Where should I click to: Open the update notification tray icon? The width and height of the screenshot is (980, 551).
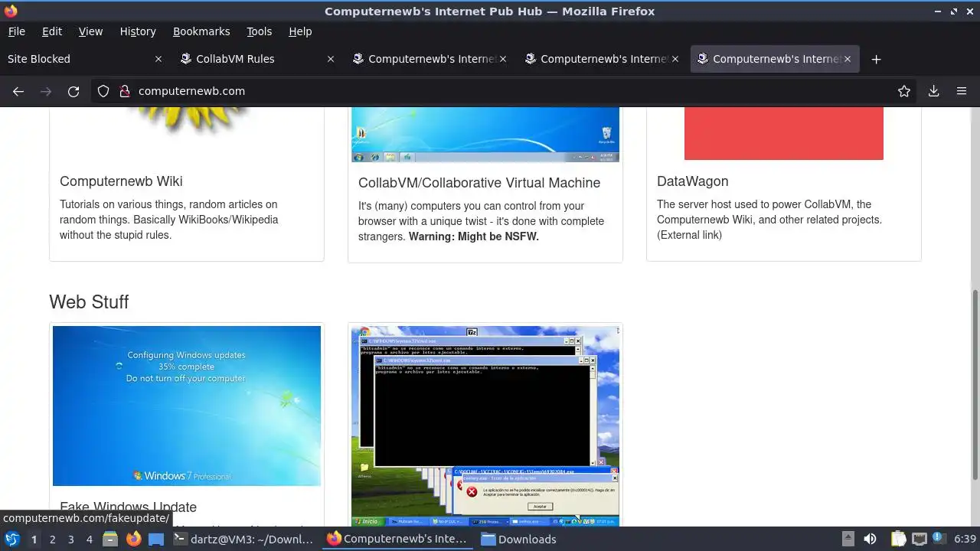[x=938, y=539]
